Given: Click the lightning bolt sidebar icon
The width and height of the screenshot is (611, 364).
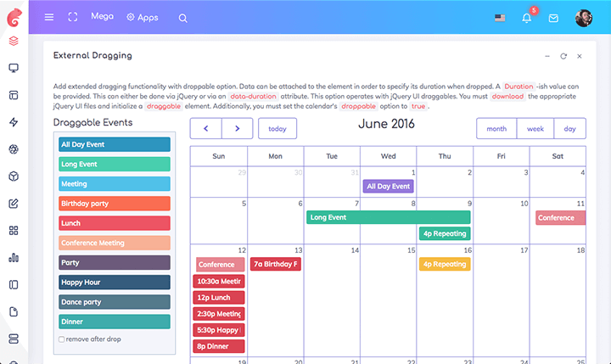Looking at the screenshot, I should 13,122.
